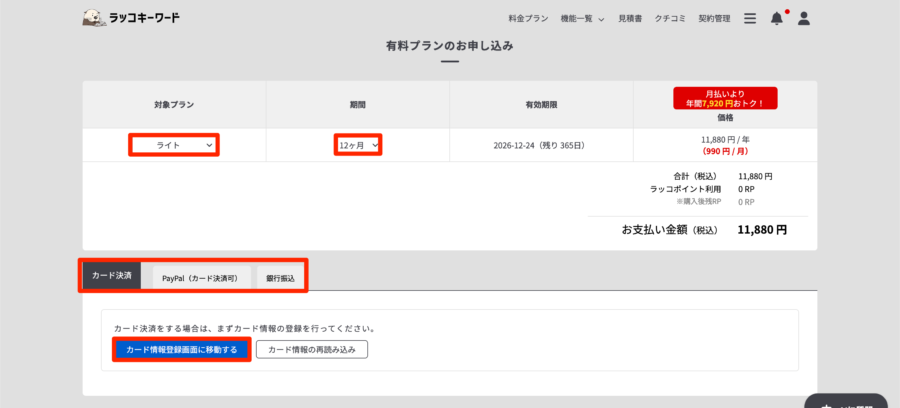Select the カード決済 payment tab
Image resolution: width=900 pixels, height=408 pixels.
coord(112,276)
